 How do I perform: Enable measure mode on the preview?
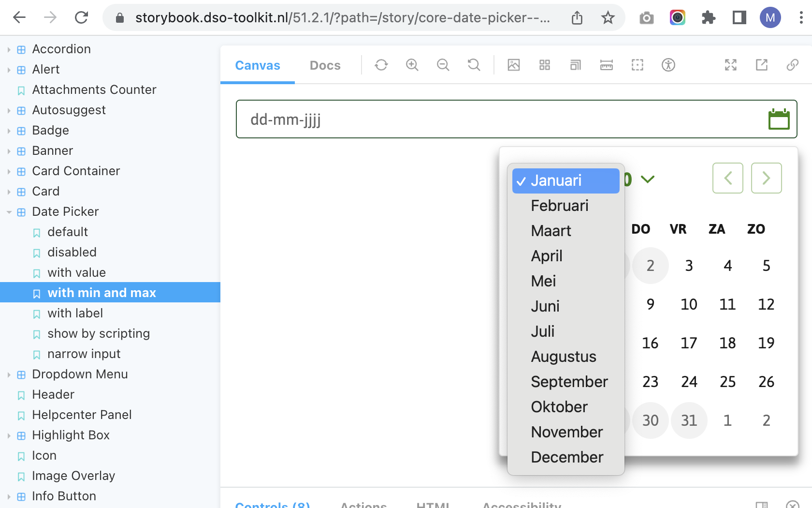606,65
